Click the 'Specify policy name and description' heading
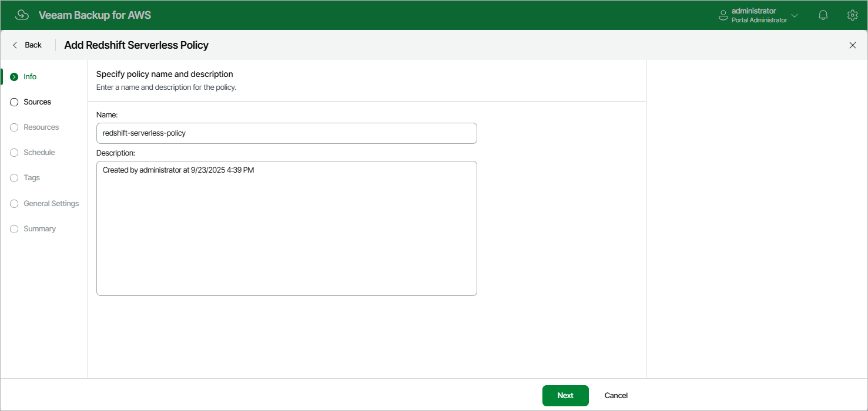868x411 pixels. coord(165,74)
